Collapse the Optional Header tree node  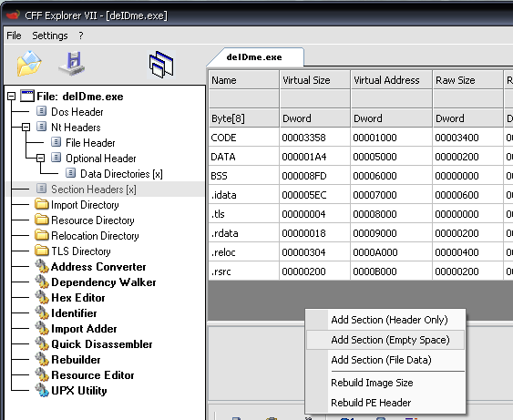41,158
